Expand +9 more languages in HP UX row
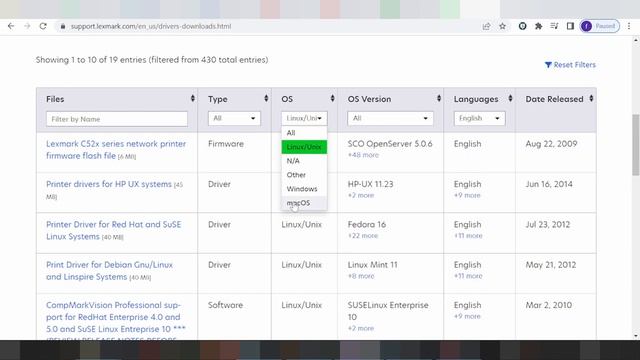The width and height of the screenshot is (640, 360). [x=467, y=196]
